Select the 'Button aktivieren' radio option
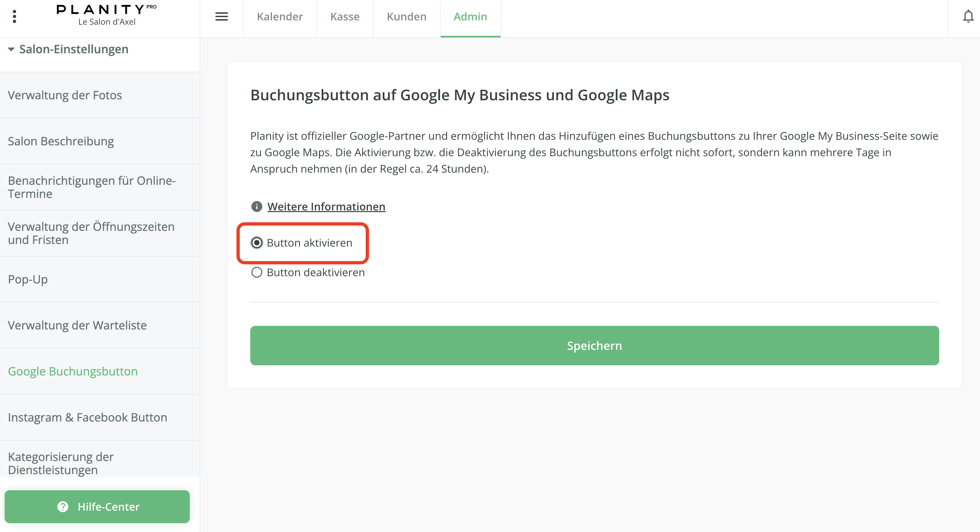 tap(257, 243)
